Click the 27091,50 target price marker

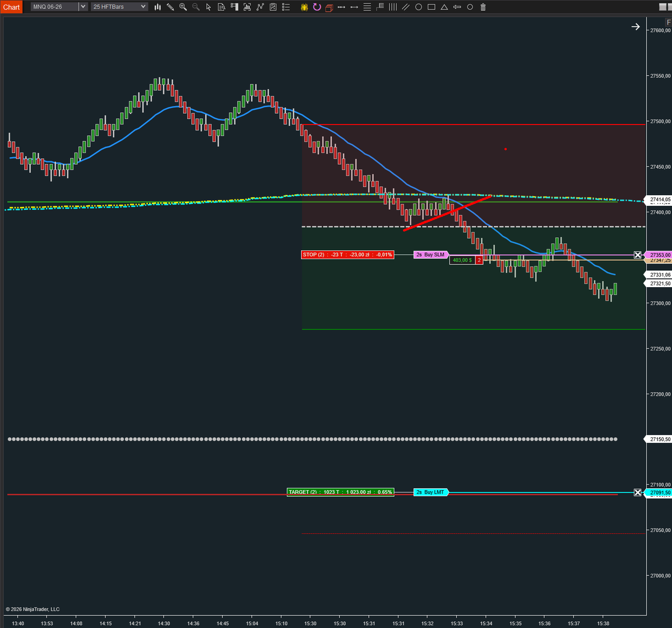tap(659, 492)
